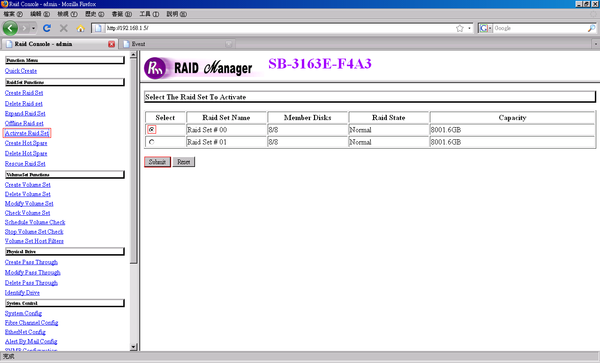Viewport: 600px width, 363px height.
Task: Close the Raid Console tab
Action: pyautogui.click(x=111, y=44)
